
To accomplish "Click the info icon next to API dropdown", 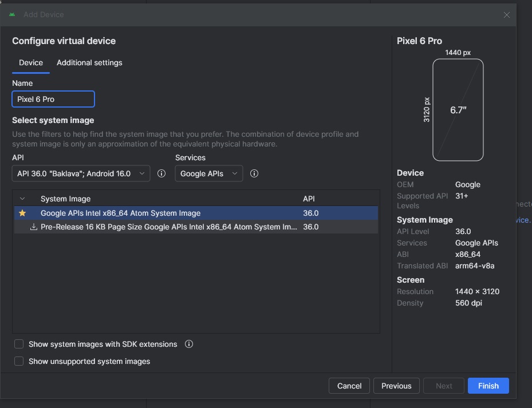I will point(161,173).
